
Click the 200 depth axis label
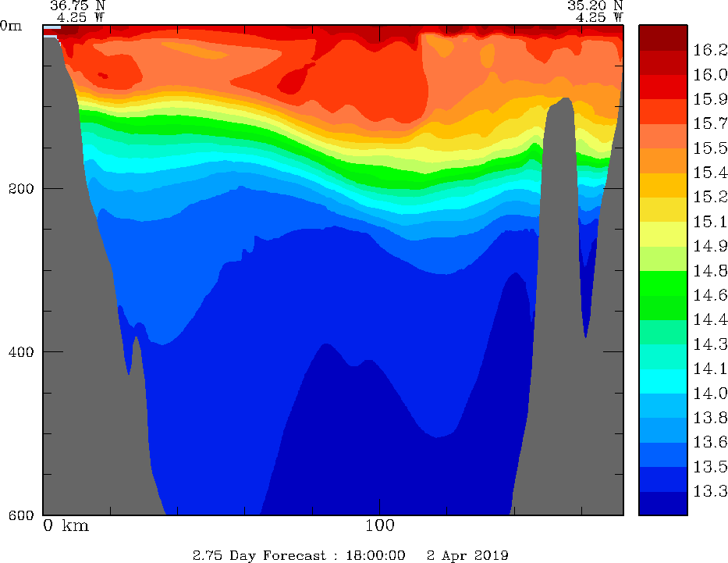click(21, 189)
